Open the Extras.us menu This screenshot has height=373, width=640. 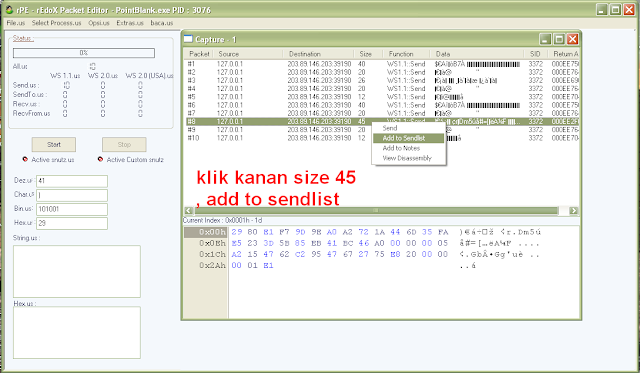130,23
